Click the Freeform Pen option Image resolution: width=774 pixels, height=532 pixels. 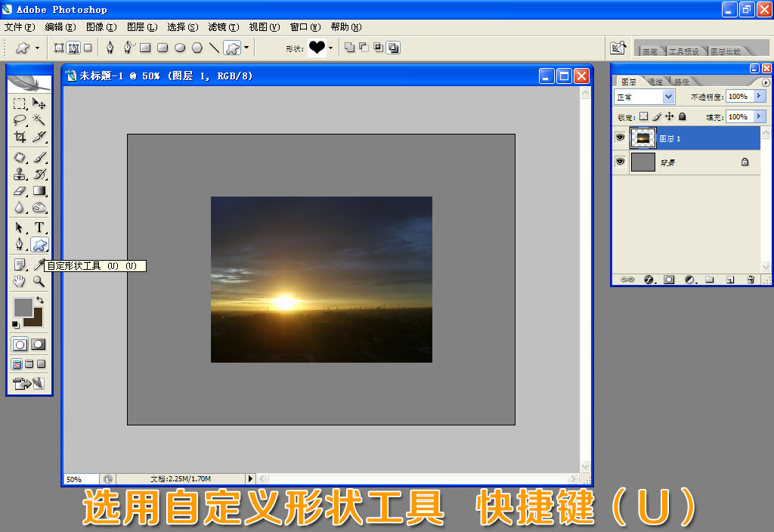128,48
